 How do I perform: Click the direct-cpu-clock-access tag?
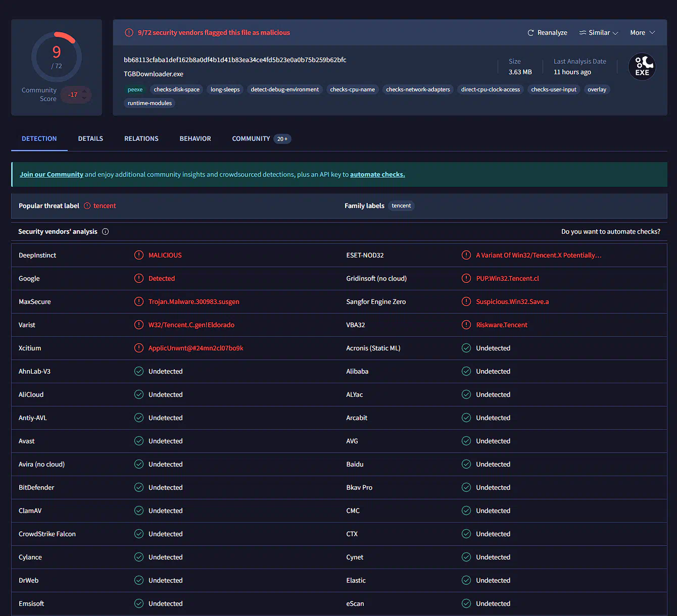(491, 90)
